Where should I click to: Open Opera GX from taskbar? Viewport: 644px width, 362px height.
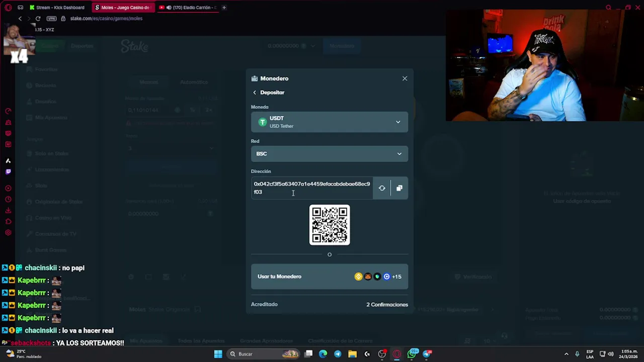(397, 354)
